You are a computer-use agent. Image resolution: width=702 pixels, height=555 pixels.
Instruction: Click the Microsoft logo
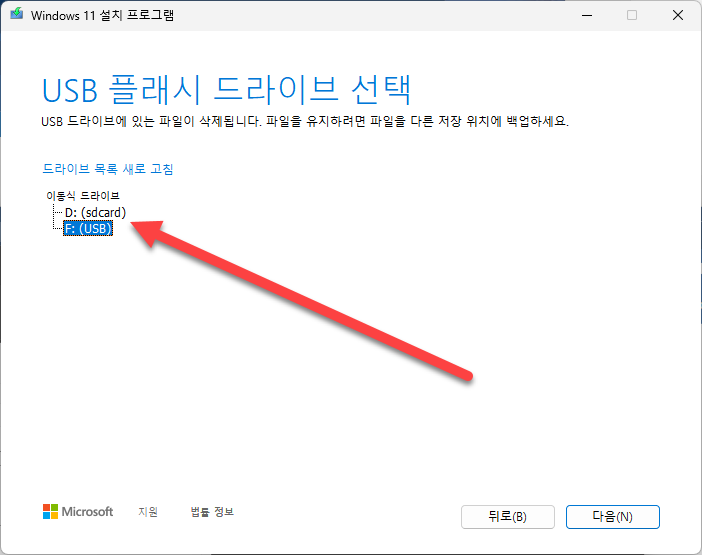(78, 512)
